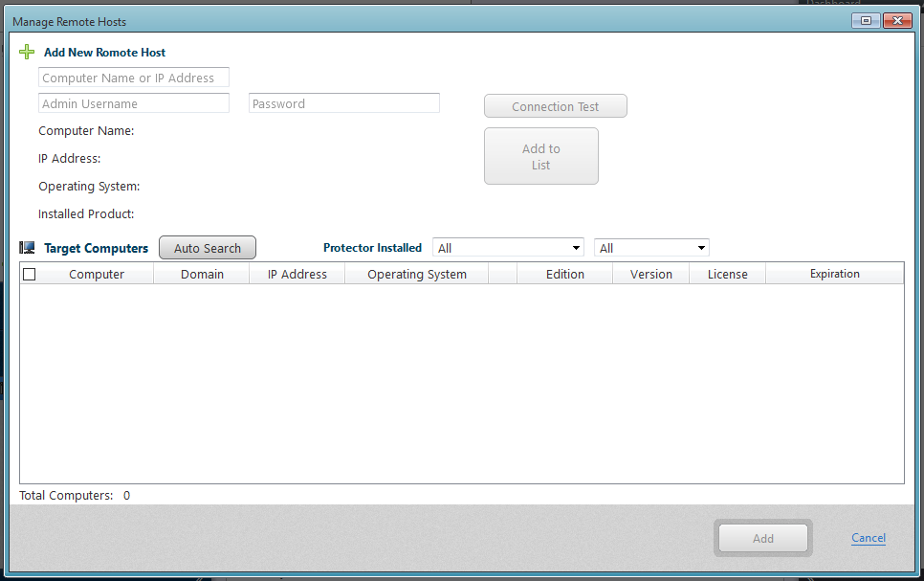Click the Admin Username field

(x=133, y=102)
